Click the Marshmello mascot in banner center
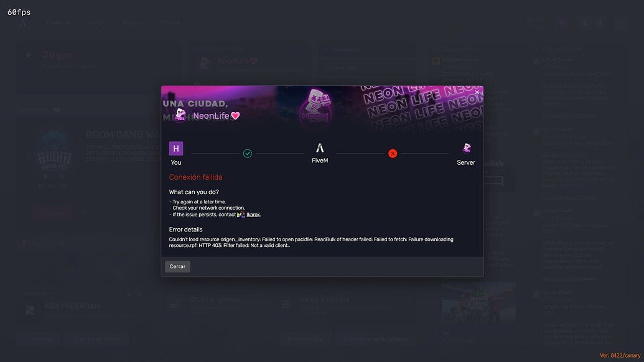The image size is (644, 362). click(x=315, y=104)
